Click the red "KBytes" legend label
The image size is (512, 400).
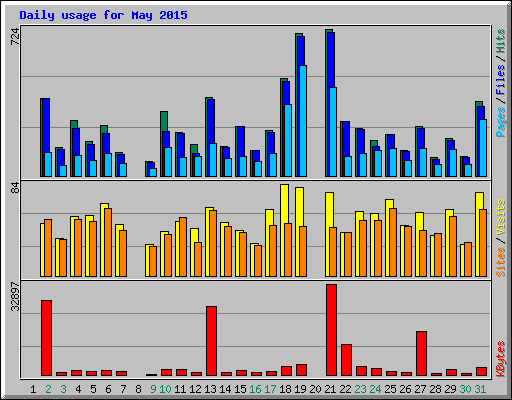(500, 359)
